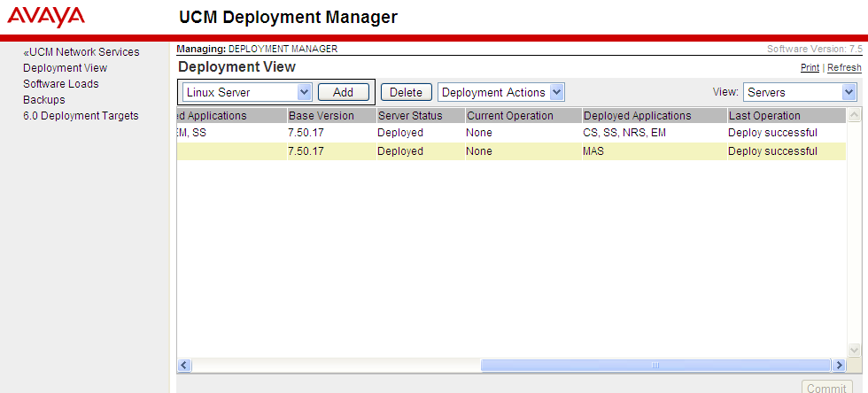Click the Refresh link
Viewport: 868px width, 393px height.
[844, 67]
